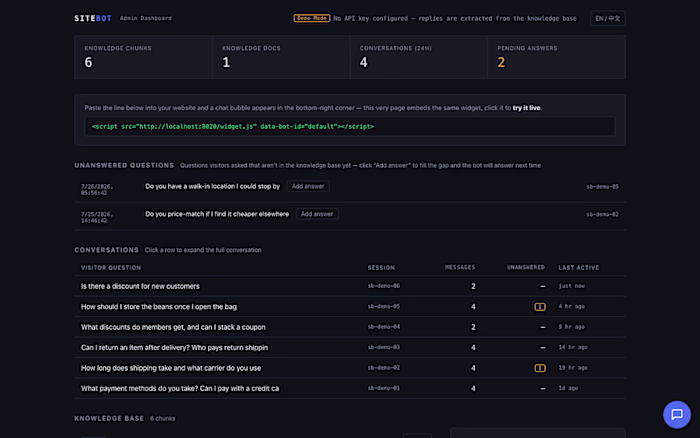Click the Unanswered Questions heading
The width and height of the screenshot is (700, 438).
(x=124, y=165)
